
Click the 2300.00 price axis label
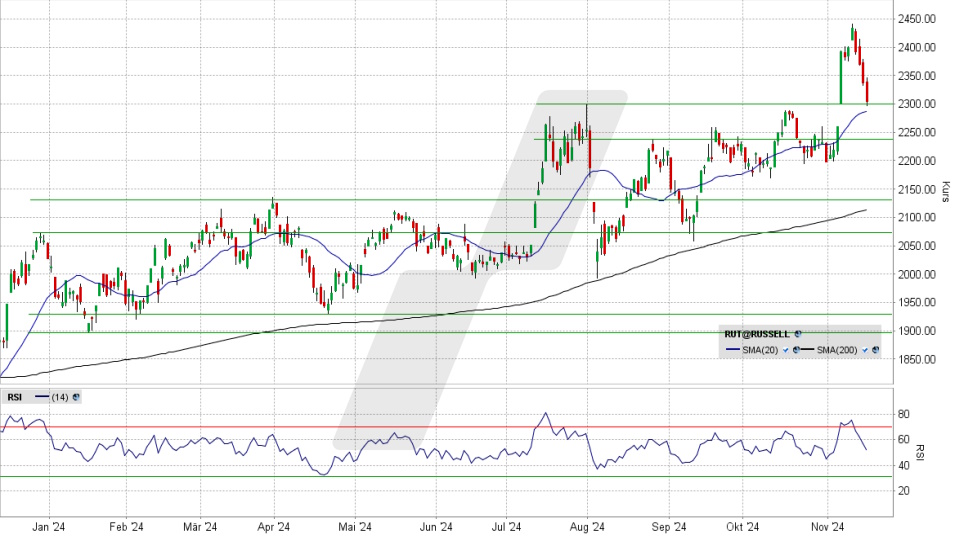[x=917, y=104]
